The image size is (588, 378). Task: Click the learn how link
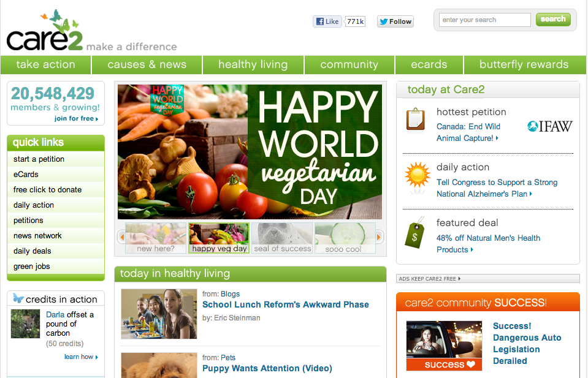pos(81,357)
